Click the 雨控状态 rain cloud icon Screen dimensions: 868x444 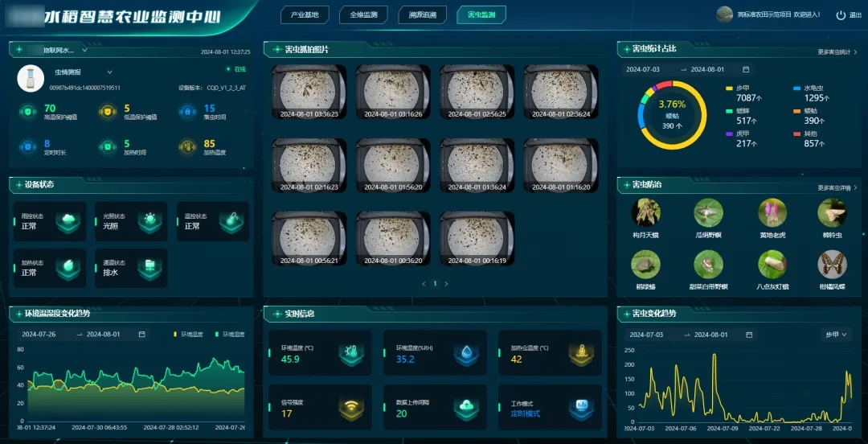(69, 222)
